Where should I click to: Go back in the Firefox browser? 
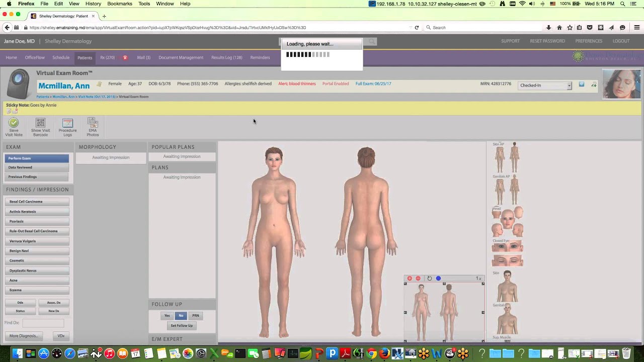coord(7,28)
